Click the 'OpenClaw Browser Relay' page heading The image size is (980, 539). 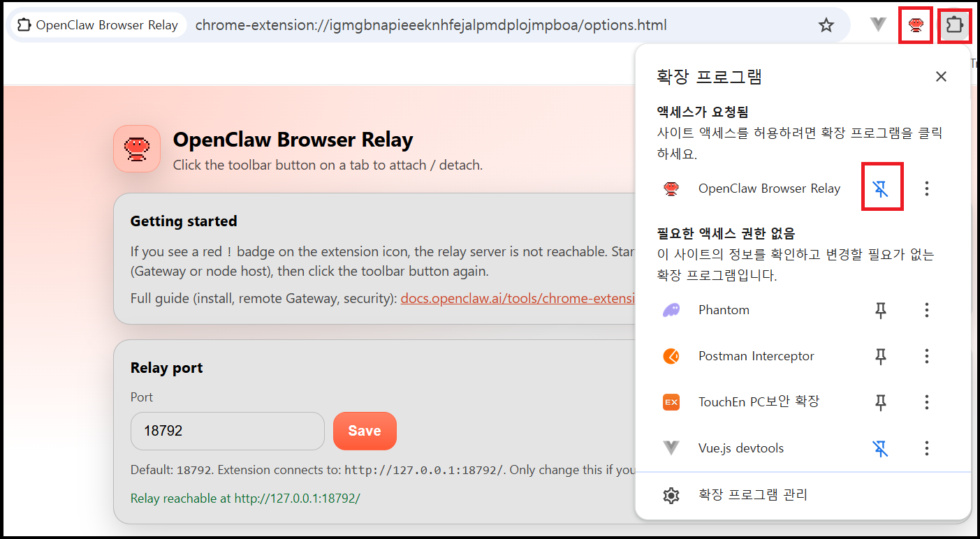pyautogui.click(x=293, y=140)
